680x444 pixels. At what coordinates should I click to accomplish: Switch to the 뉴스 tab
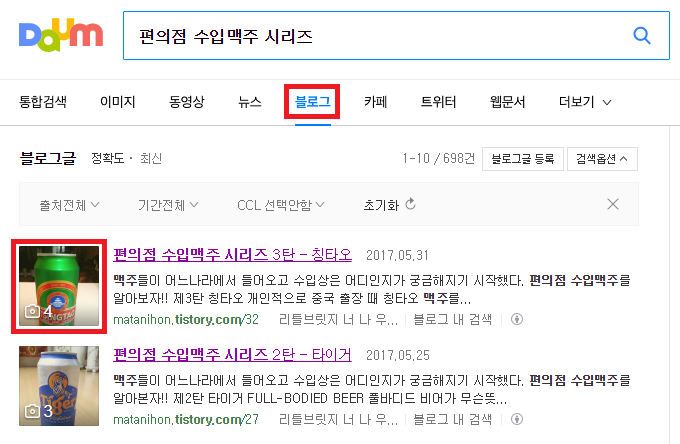click(250, 102)
